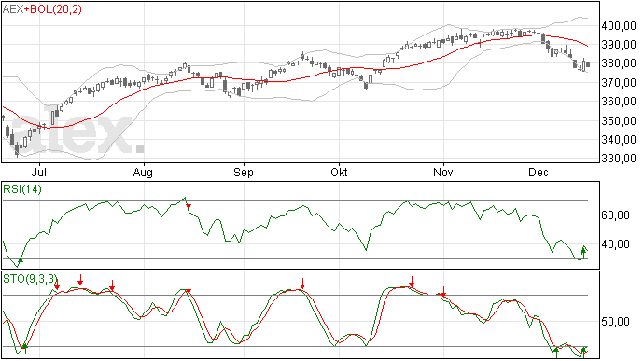Click the 40,00 RSI axis value
Viewport: 644px width, 361px height.
pos(616,244)
